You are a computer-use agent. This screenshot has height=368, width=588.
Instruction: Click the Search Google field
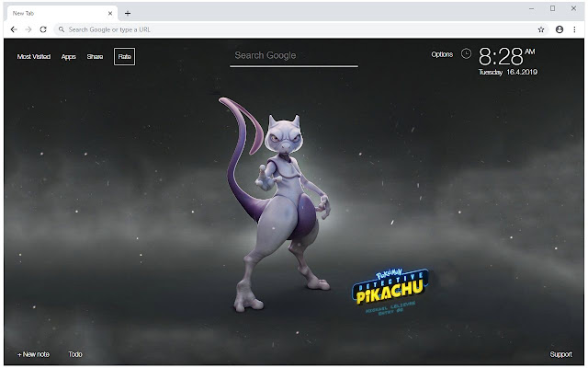pos(294,56)
